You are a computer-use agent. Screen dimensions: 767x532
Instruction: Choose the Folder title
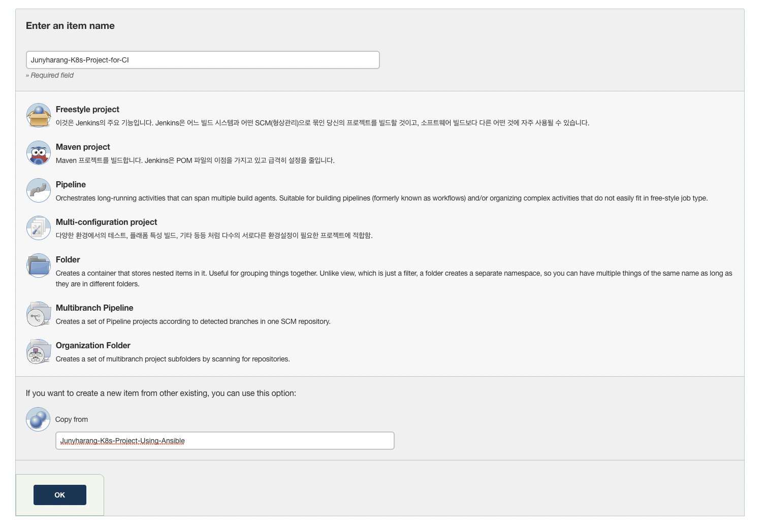tap(68, 259)
